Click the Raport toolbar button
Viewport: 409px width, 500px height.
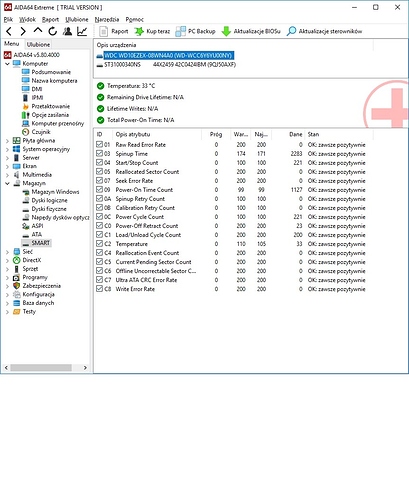[x=114, y=31]
